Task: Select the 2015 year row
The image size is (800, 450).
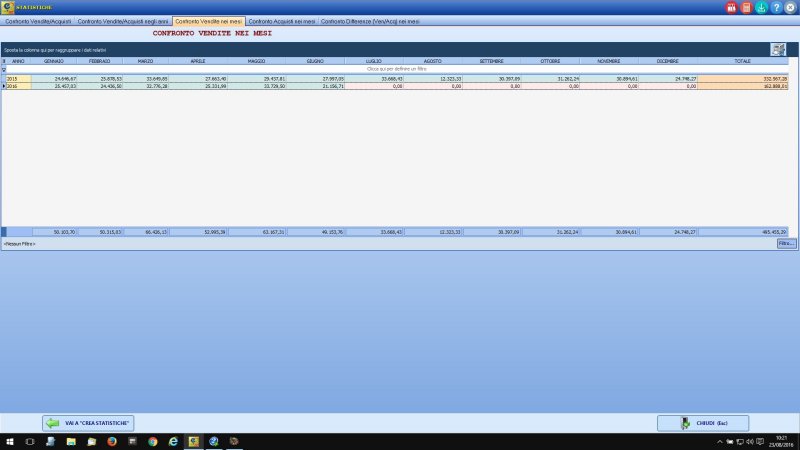Action: pyautogui.click(x=18, y=78)
